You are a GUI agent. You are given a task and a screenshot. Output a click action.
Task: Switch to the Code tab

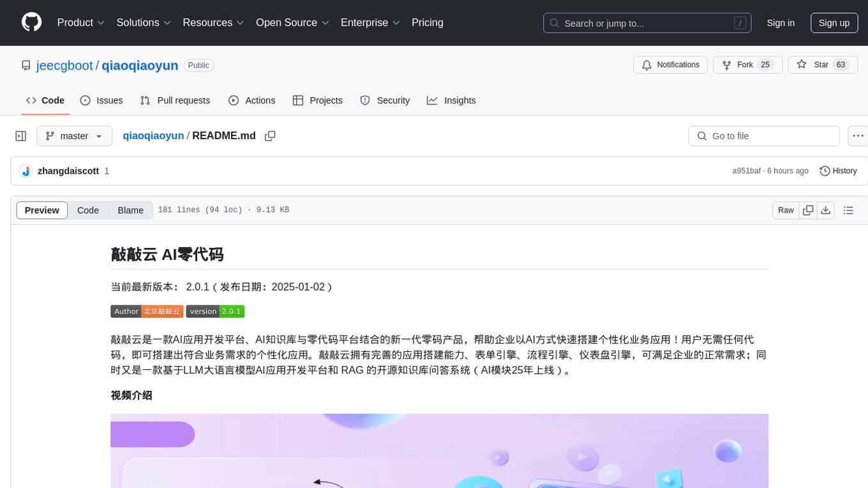[x=45, y=100]
